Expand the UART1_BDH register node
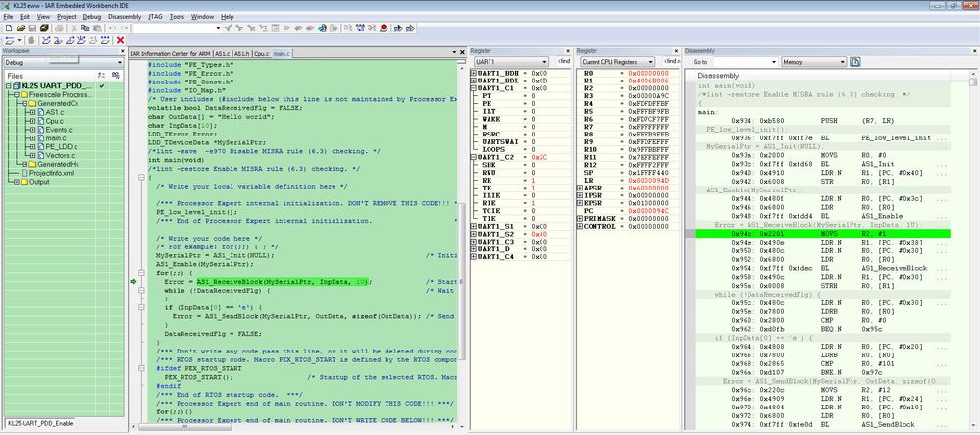 [x=473, y=74]
